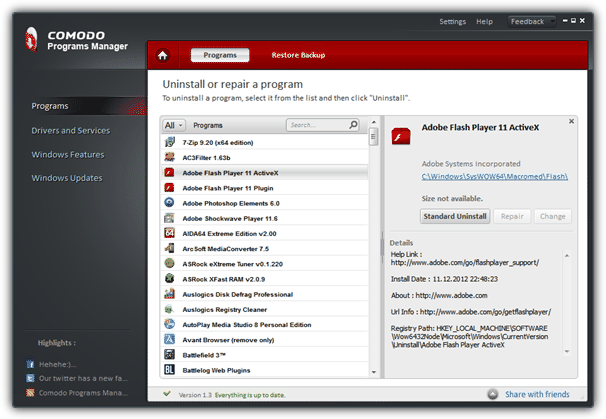
Task: Select 'Avant Browser (remove only)' row
Action: 264,340
